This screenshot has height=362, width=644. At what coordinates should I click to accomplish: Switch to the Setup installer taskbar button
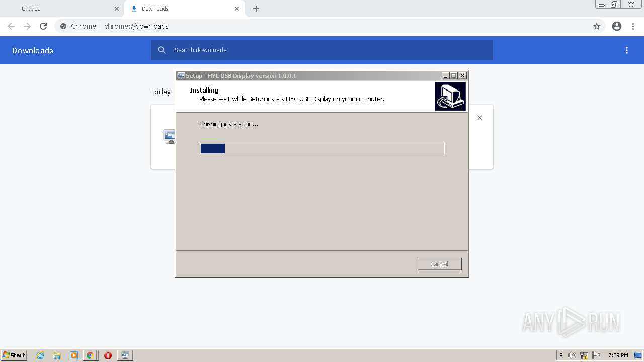coord(125,355)
